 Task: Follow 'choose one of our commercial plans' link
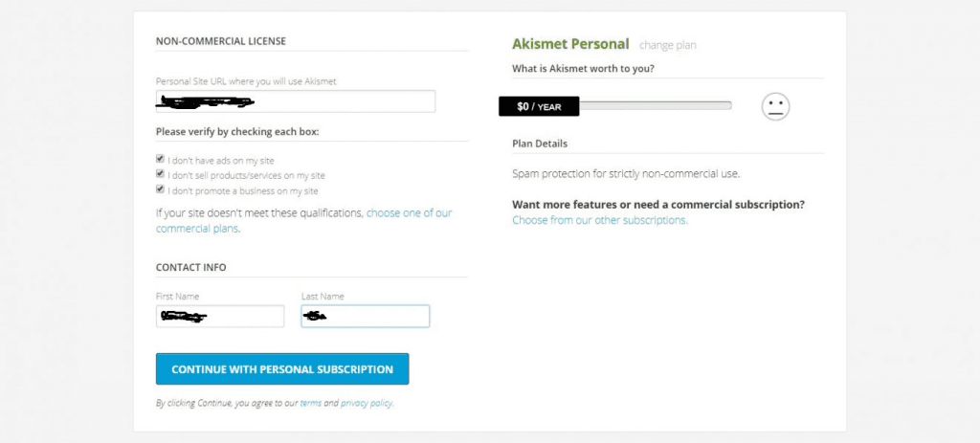point(303,221)
